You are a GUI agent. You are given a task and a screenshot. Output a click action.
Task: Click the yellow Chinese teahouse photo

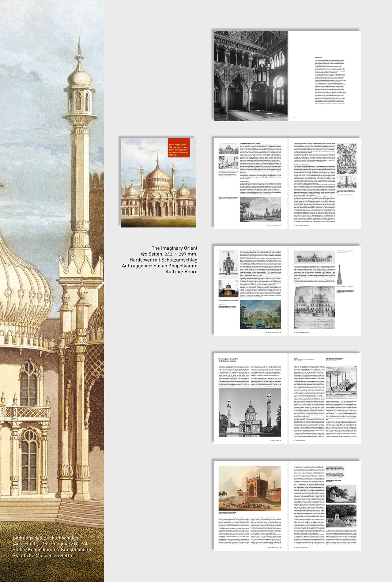point(228,289)
